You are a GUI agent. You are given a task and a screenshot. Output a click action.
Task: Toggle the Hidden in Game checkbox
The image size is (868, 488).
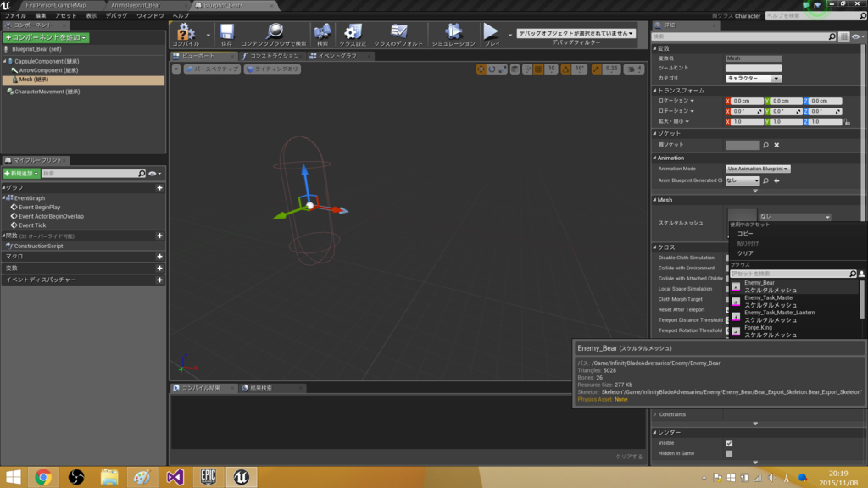(729, 454)
